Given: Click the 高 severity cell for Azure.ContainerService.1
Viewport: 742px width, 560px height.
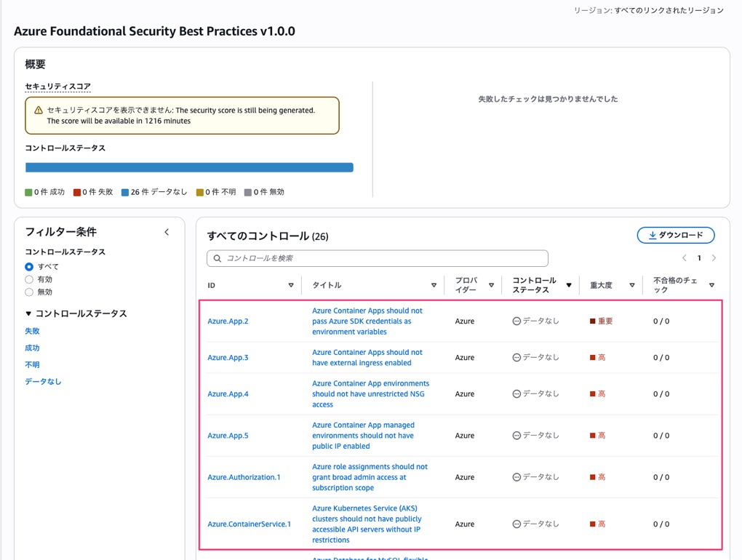Looking at the screenshot, I should pyautogui.click(x=598, y=524).
